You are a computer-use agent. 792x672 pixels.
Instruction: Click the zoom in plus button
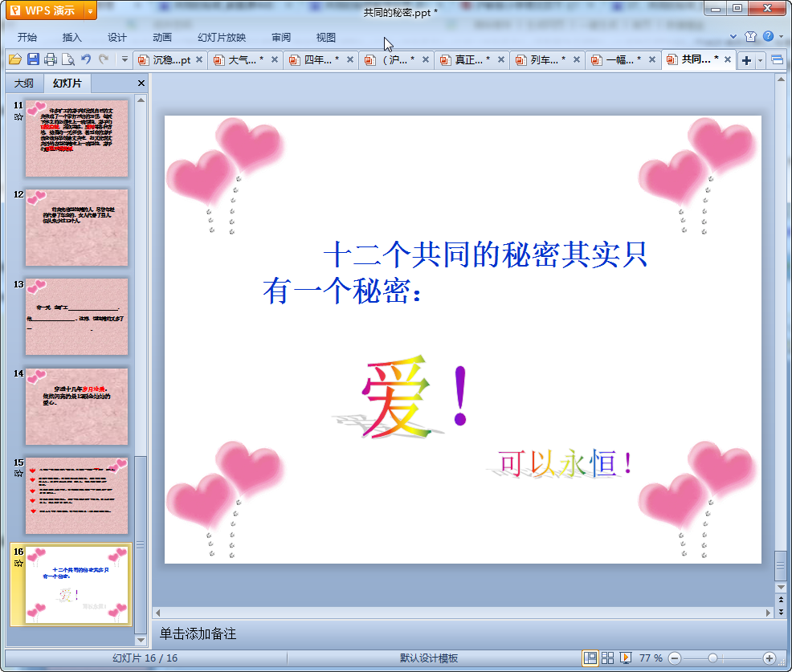[770, 658]
